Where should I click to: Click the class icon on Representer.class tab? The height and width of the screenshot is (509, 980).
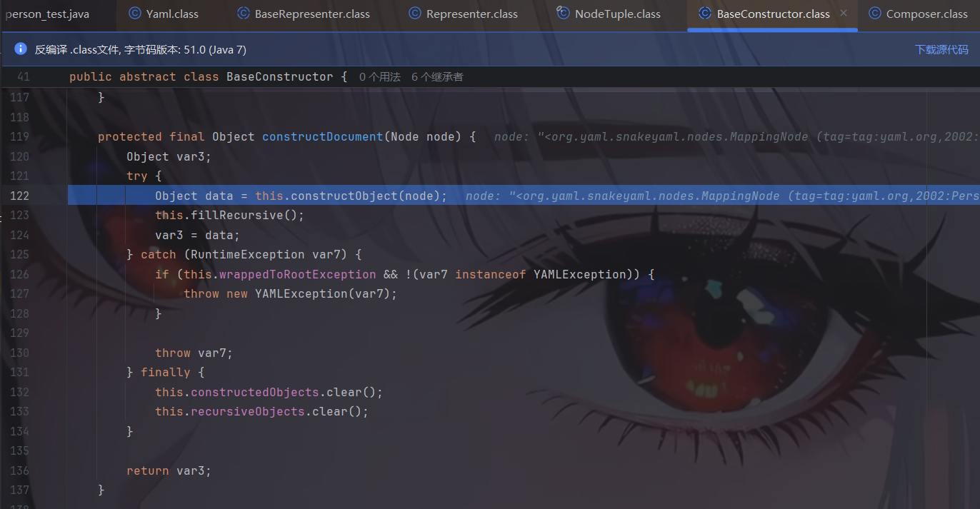(415, 14)
